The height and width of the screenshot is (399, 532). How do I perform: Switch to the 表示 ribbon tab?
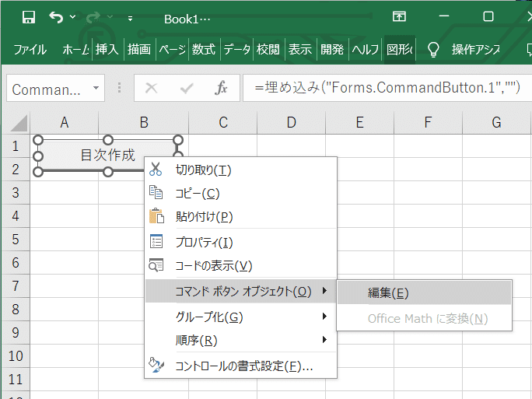[x=300, y=50]
